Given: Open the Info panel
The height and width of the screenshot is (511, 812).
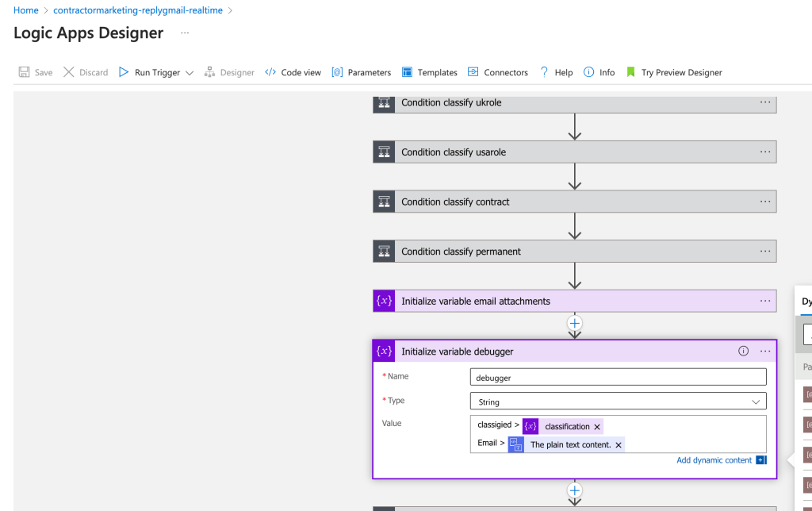Looking at the screenshot, I should click(x=599, y=72).
